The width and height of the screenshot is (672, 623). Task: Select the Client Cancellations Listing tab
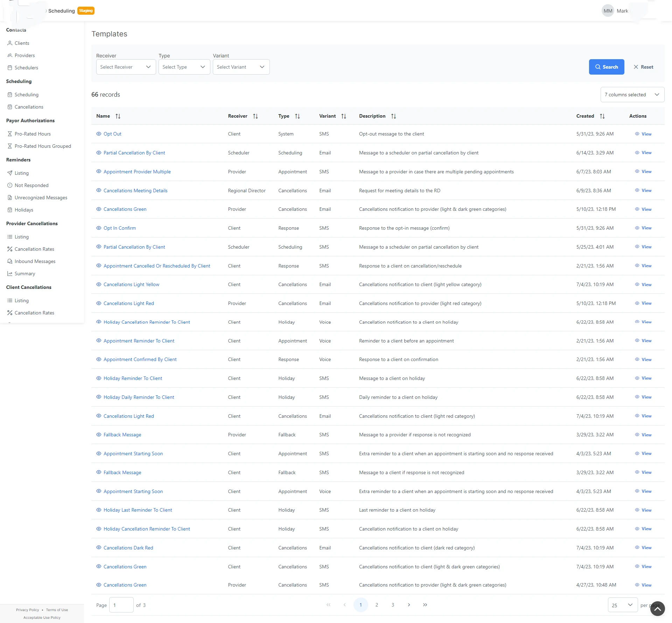pos(22,300)
